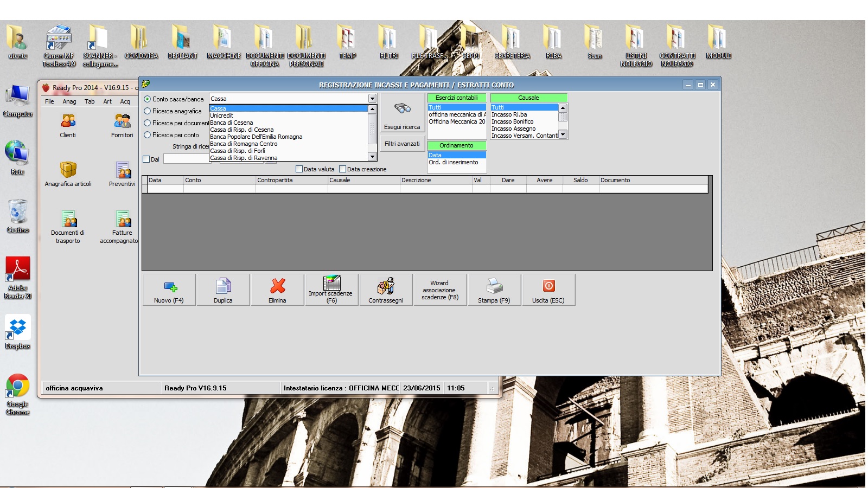Select the CONTRATTI NOLEGGIO folder
The image size is (868, 488).
tap(677, 46)
